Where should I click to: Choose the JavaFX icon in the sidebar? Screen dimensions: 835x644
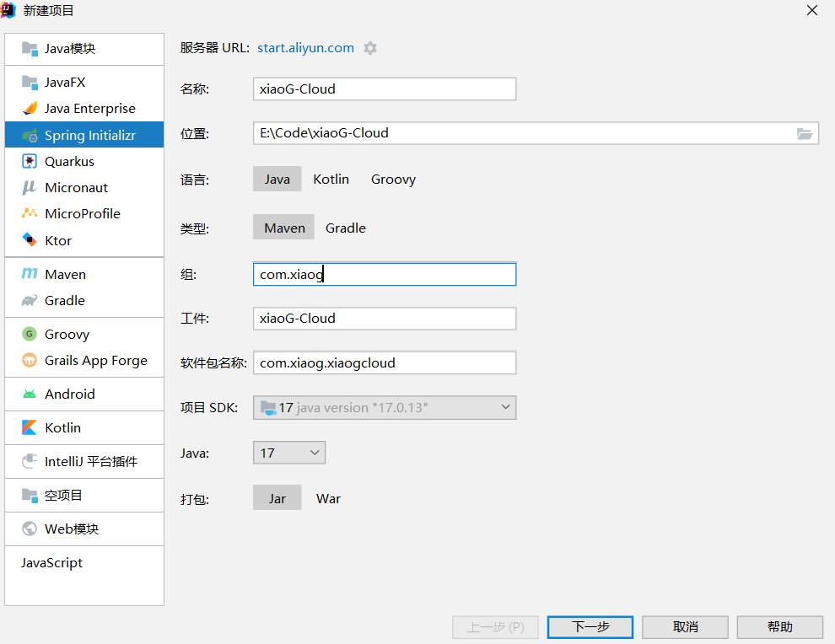tap(30, 83)
